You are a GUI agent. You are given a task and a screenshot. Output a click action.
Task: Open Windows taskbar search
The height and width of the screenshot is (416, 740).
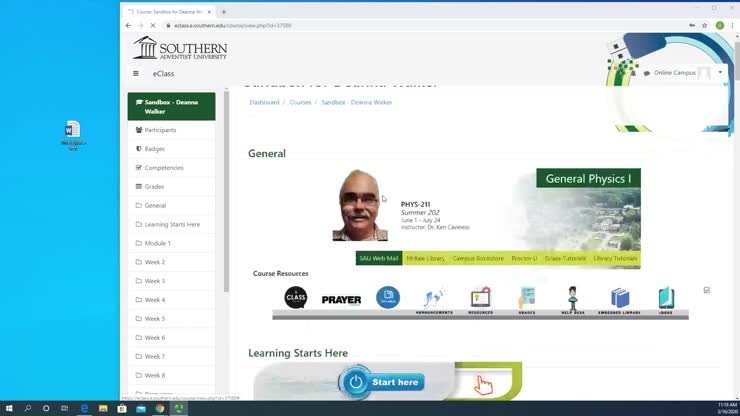coord(28,408)
